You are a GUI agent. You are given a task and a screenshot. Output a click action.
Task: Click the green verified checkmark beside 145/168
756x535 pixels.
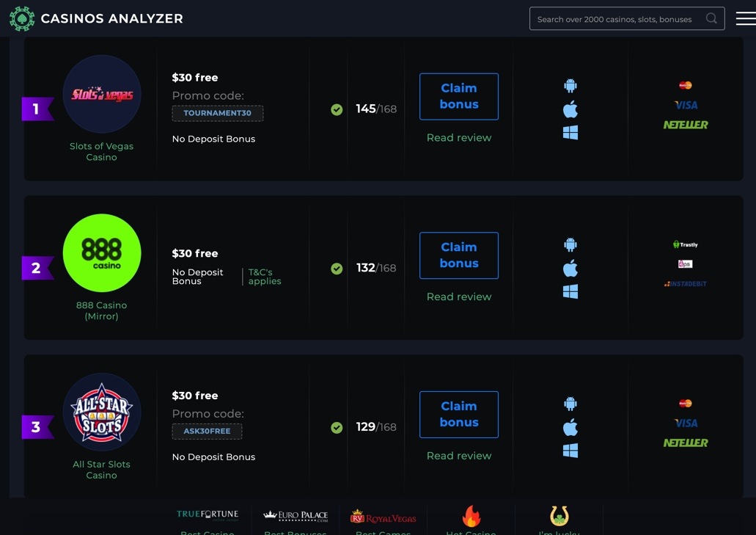pos(337,109)
